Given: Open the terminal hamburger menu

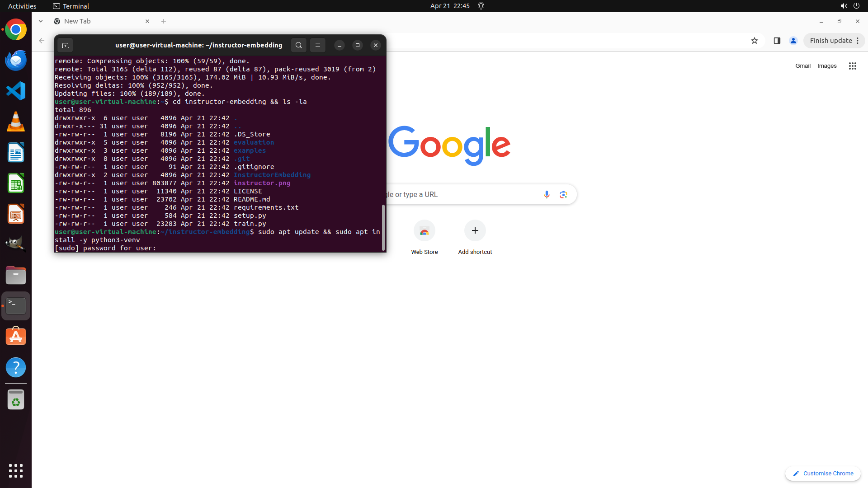Looking at the screenshot, I should click(x=318, y=45).
